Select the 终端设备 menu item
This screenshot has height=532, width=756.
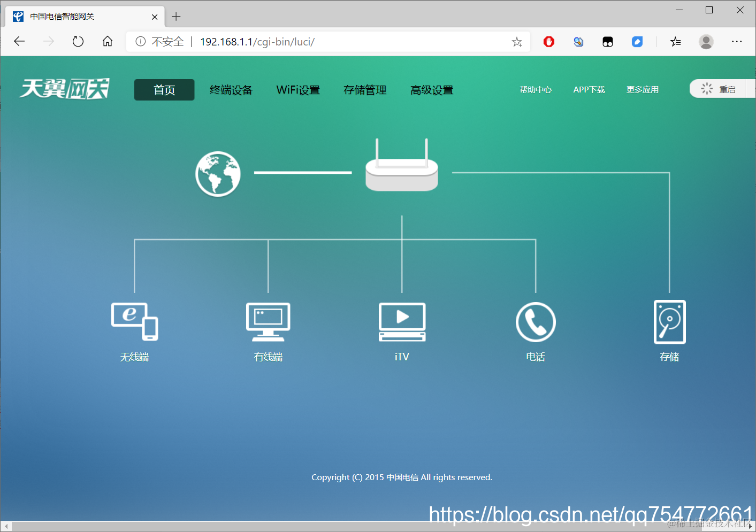tap(231, 90)
